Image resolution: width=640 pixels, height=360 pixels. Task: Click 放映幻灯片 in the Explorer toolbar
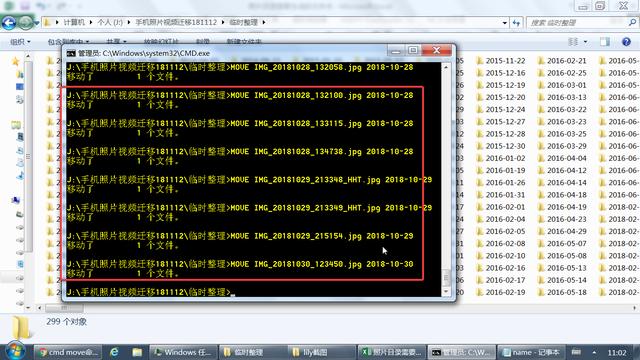point(161,42)
